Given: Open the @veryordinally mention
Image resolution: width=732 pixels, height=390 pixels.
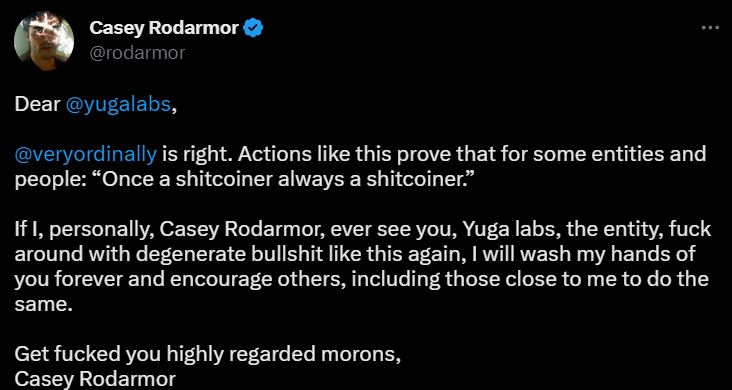Looking at the screenshot, I should (86, 155).
